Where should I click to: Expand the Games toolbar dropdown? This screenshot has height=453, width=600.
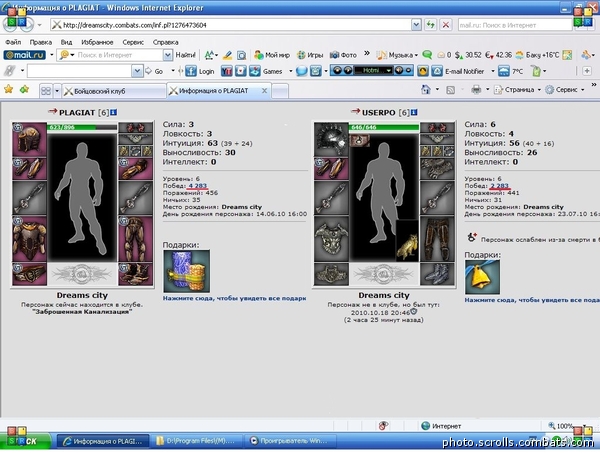click(x=290, y=71)
